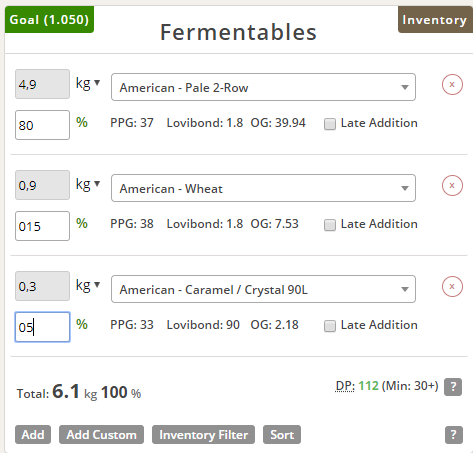Viewport: 473px width, 453px height.
Task: Delete the Caramel / Crystal 90L row
Action: point(452,287)
